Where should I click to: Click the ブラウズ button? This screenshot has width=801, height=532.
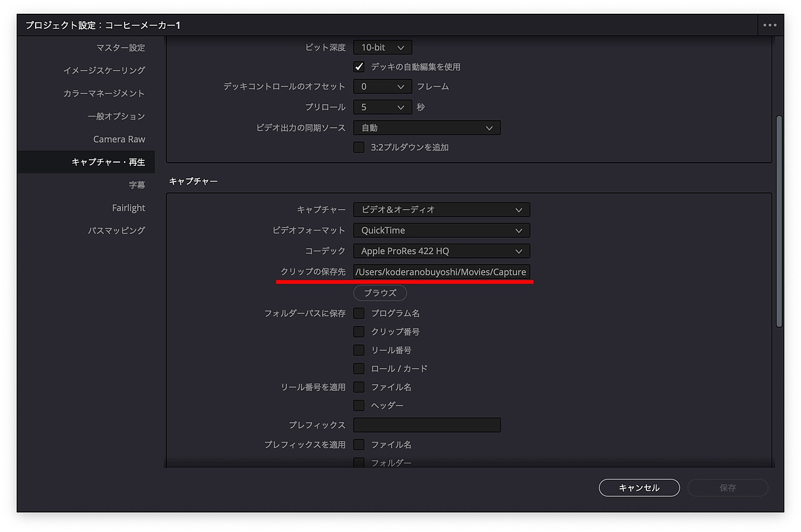tap(380, 292)
